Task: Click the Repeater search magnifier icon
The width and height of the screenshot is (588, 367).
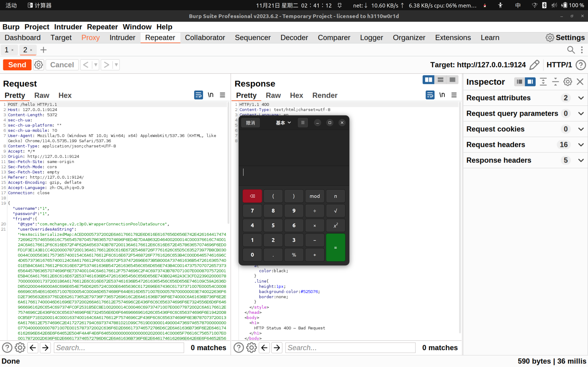Action: click(x=571, y=50)
